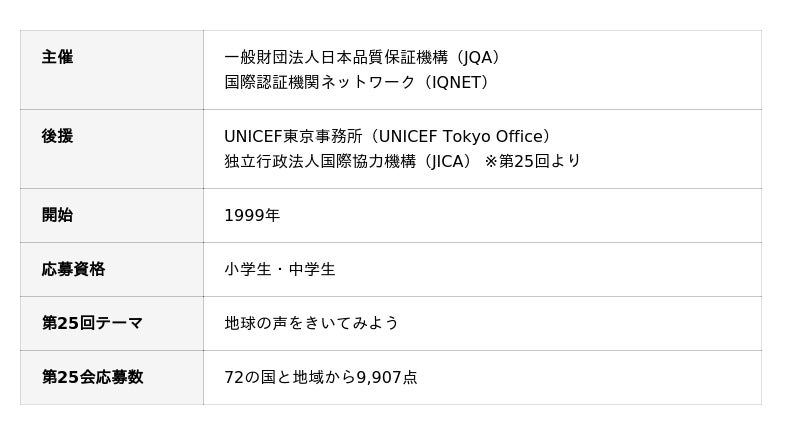Click the 主催 header cell
Image resolution: width=800 pixels, height=435 pixels.
(57, 58)
